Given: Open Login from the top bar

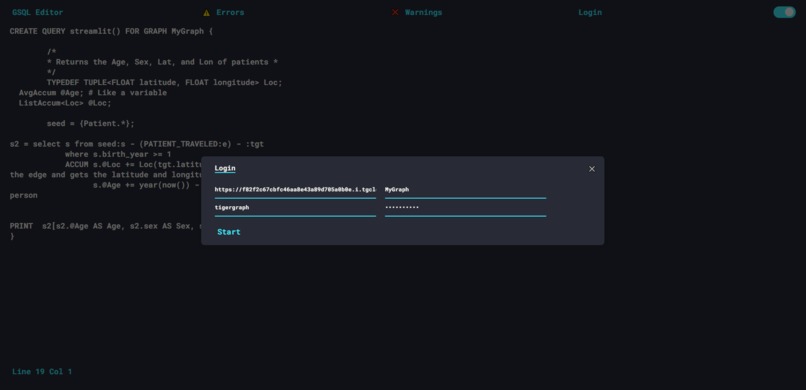Looking at the screenshot, I should tap(590, 12).
